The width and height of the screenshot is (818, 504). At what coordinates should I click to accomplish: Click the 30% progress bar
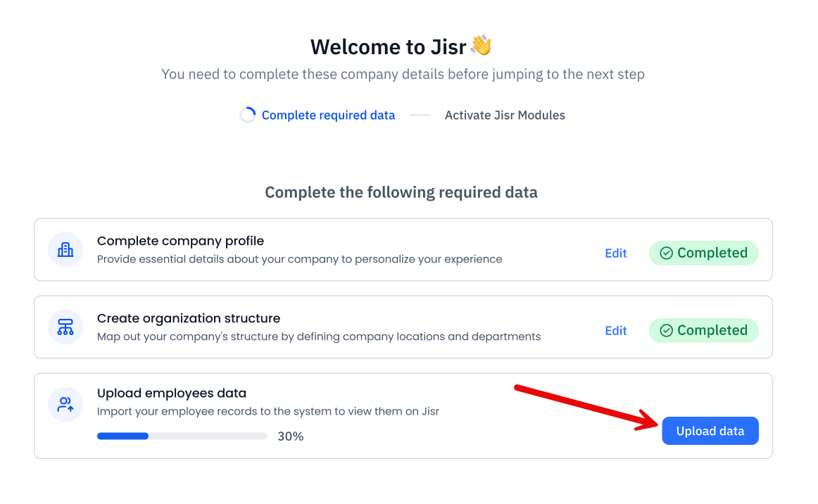click(x=181, y=436)
